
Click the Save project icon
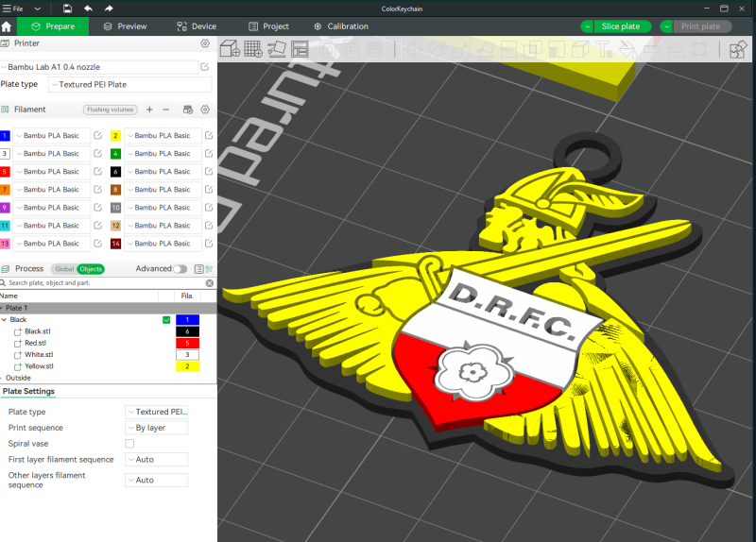(67, 8)
